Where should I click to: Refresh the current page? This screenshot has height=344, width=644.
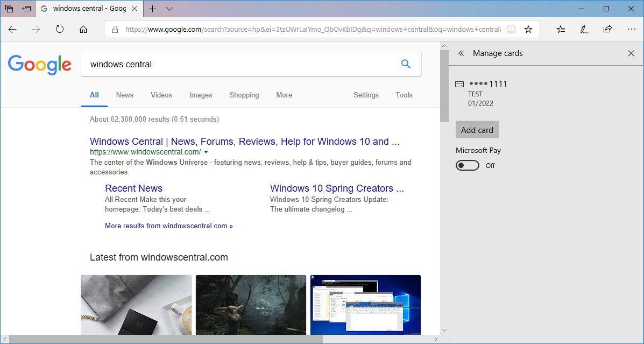tap(59, 30)
